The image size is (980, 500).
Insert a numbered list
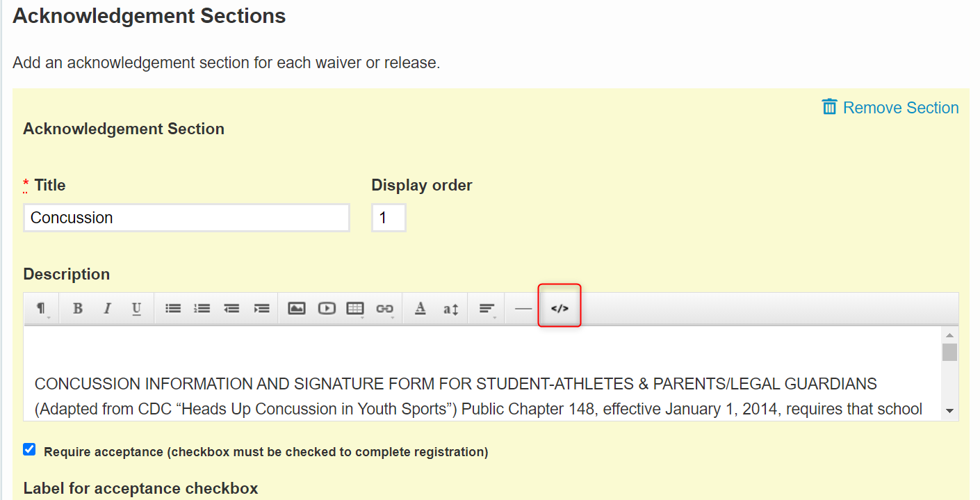(202, 309)
